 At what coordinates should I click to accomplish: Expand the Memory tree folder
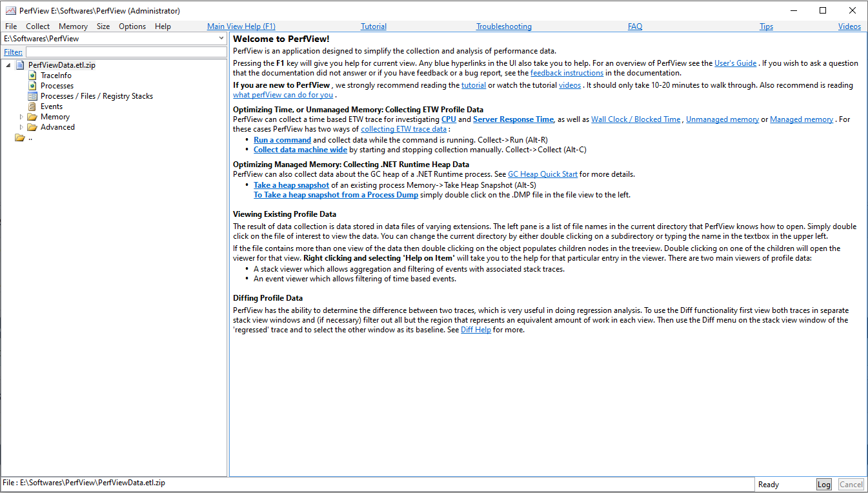click(x=21, y=117)
